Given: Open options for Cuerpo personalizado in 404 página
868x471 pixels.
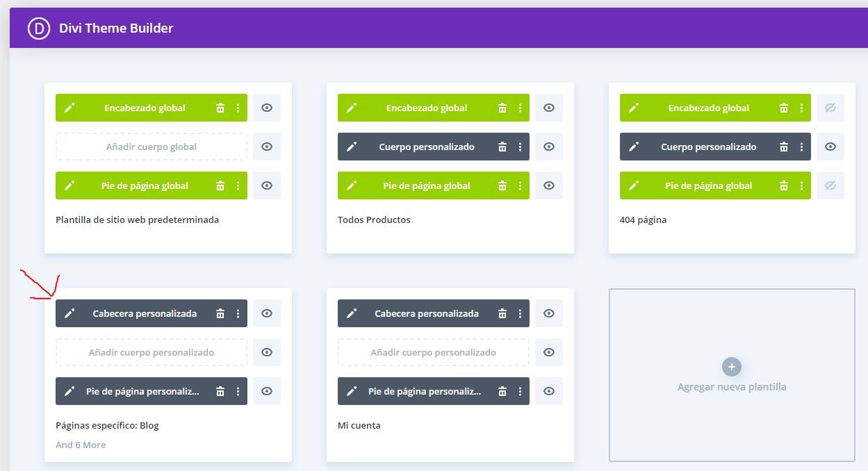Looking at the screenshot, I should tap(801, 147).
